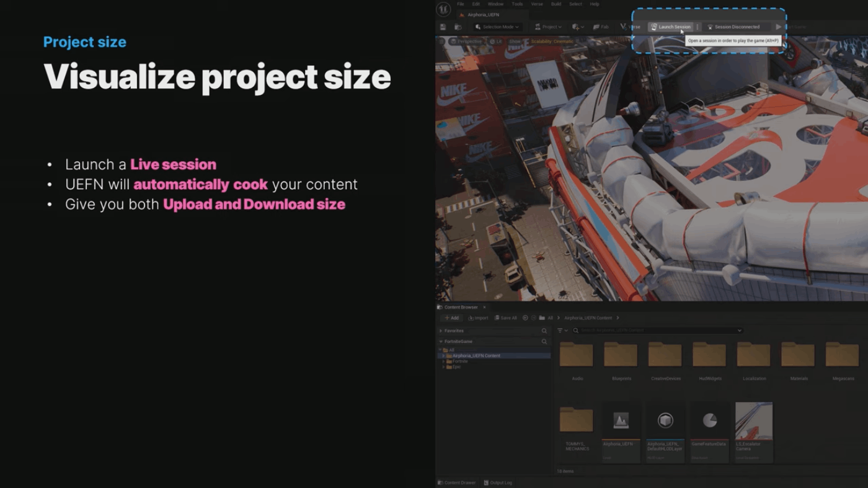Click the Scalability: Cinematic warning
Screen dimensions: 868x488
coord(552,42)
